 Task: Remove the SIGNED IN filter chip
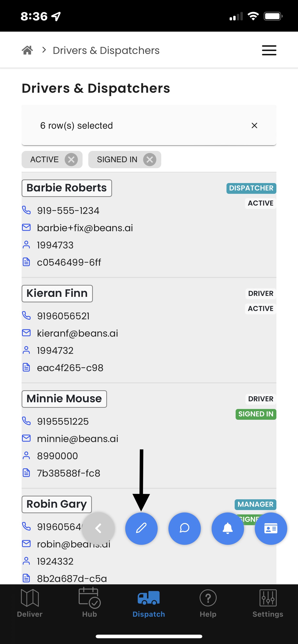point(150,160)
